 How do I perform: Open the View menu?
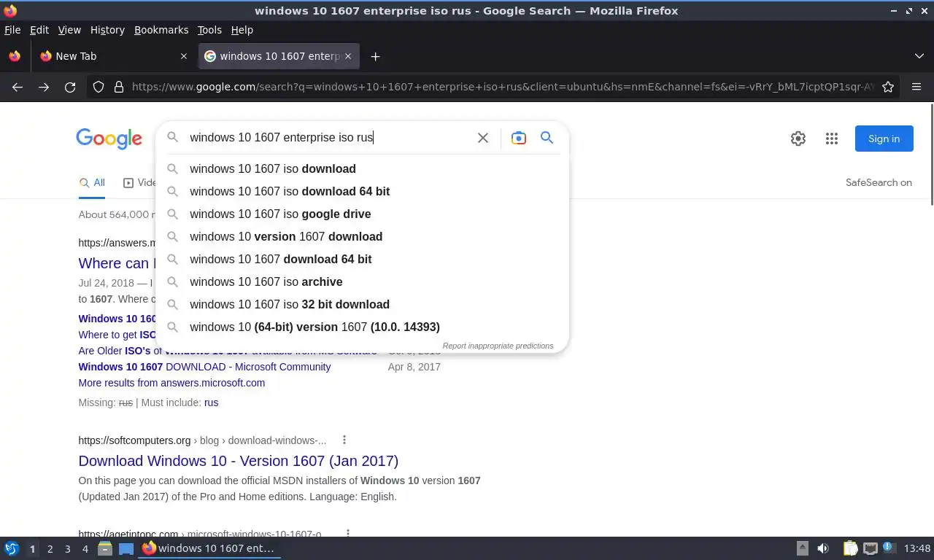tap(69, 30)
